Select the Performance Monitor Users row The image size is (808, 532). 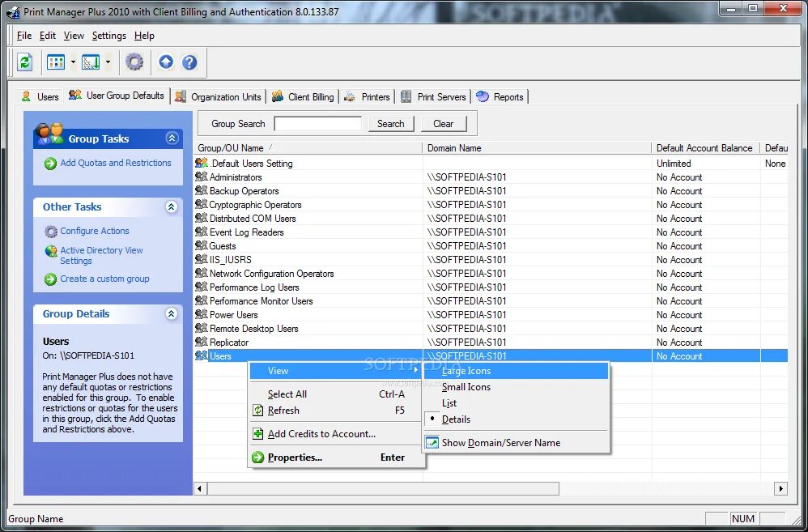491,301
